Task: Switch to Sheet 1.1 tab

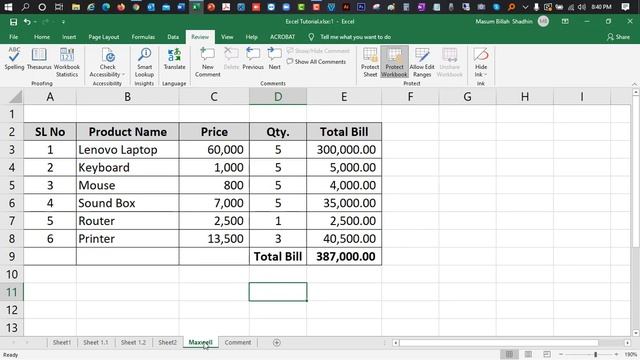Action: [96, 342]
